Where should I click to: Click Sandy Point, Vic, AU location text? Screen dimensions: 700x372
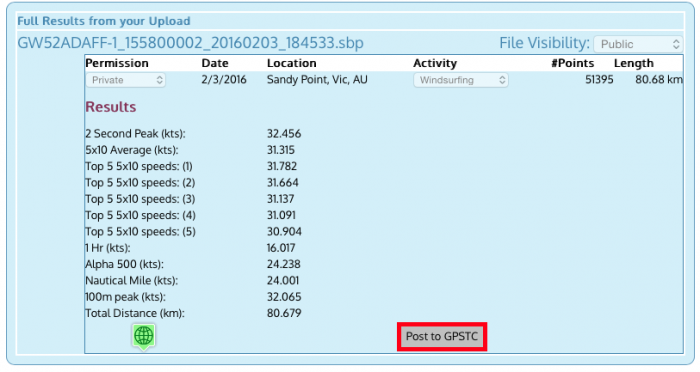pyautogui.click(x=317, y=80)
